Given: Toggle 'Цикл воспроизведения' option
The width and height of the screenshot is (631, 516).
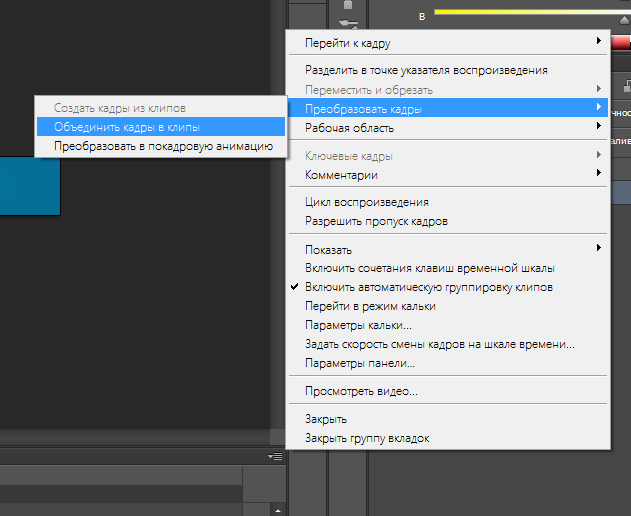Looking at the screenshot, I should point(448,202).
